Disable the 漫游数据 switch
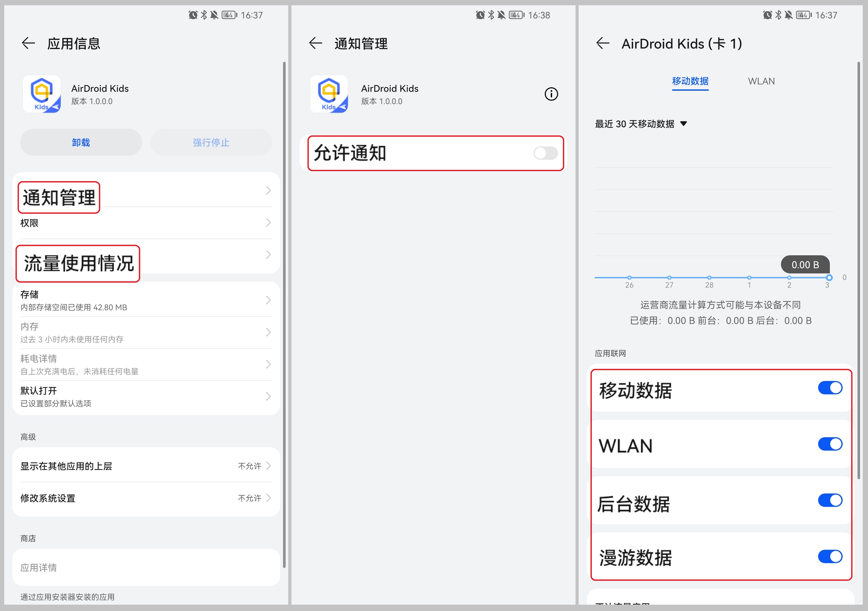The width and height of the screenshot is (868, 611). click(830, 557)
